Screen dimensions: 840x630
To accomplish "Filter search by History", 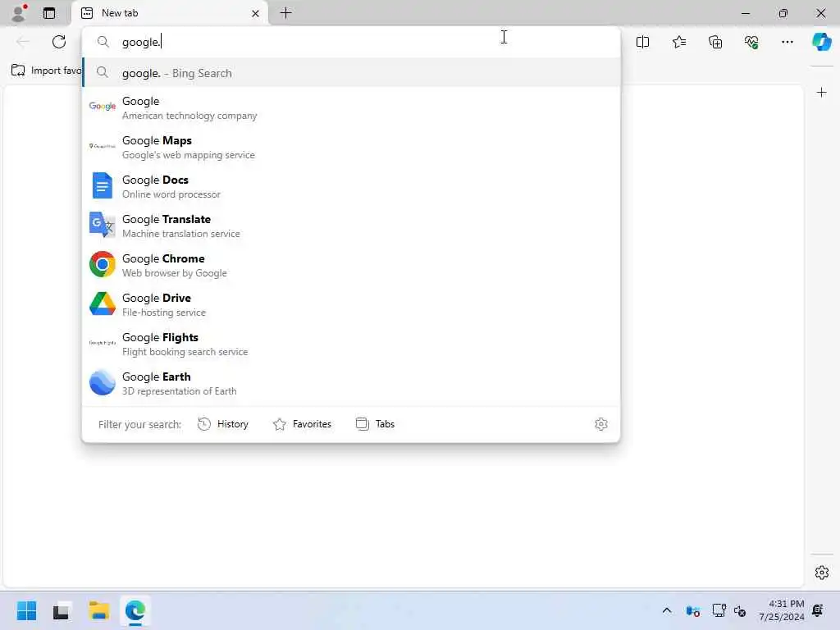I will [x=223, y=424].
